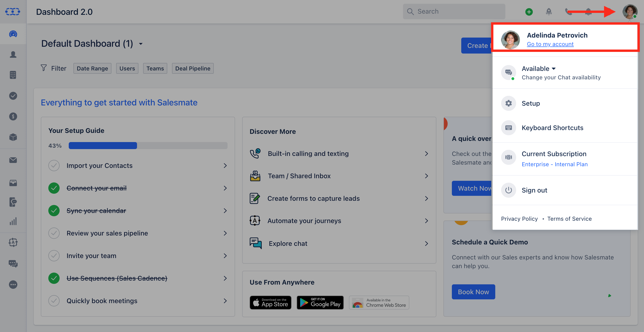This screenshot has width=644, height=332.
Task: Click the user avatar in top bar
Action: tap(630, 12)
